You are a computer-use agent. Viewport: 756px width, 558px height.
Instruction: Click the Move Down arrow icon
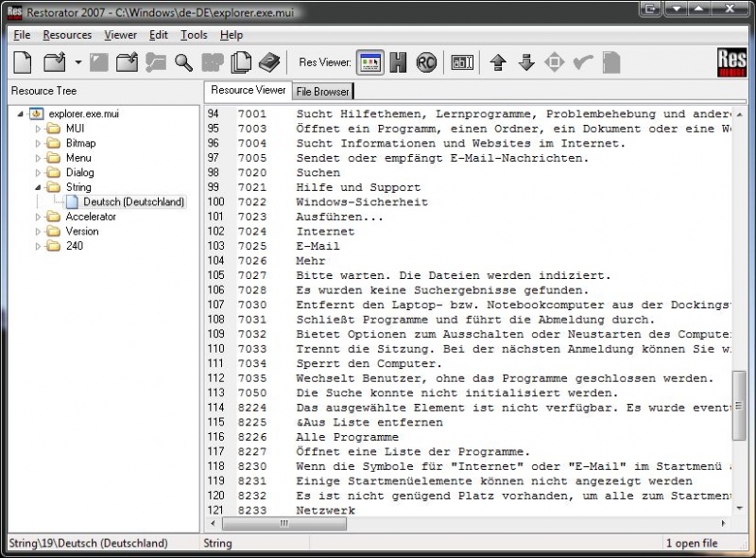(x=526, y=62)
